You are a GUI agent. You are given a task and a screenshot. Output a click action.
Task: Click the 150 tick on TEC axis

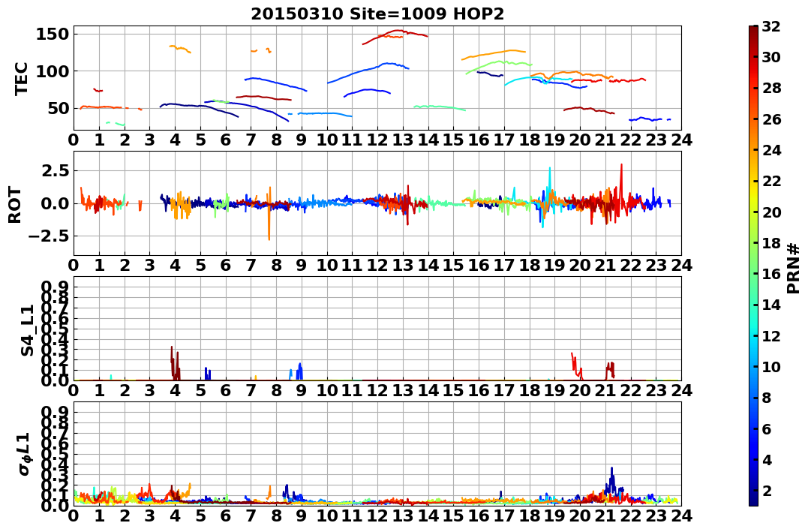53,34
